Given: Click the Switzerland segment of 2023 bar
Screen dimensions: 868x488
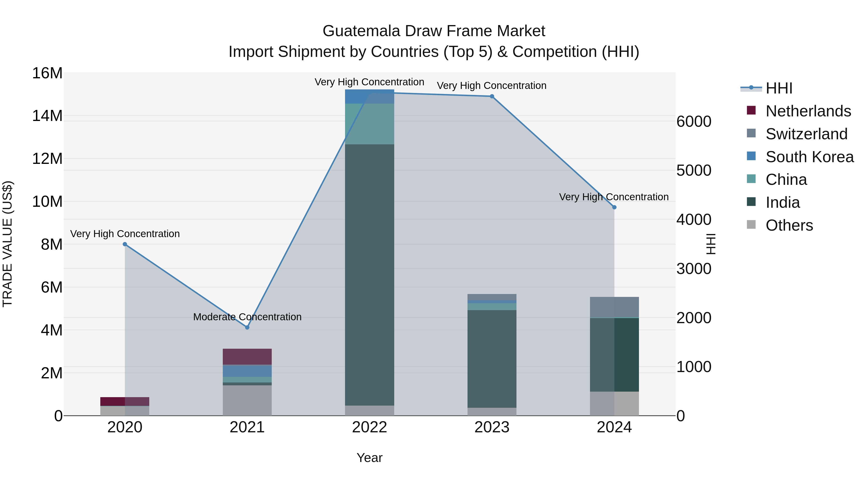Looking at the screenshot, I should [492, 297].
